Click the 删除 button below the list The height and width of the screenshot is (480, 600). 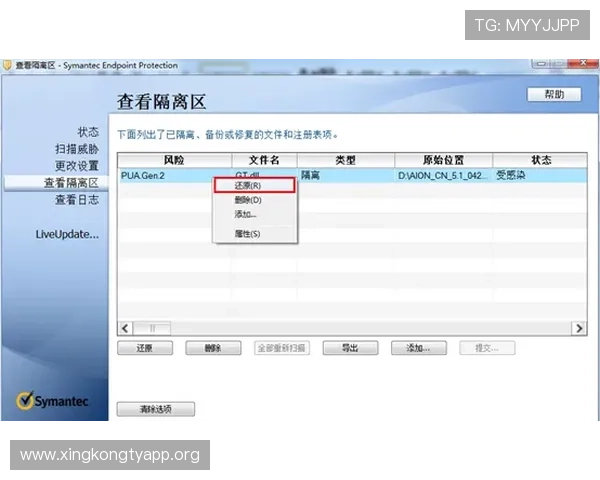pyautogui.click(x=213, y=348)
